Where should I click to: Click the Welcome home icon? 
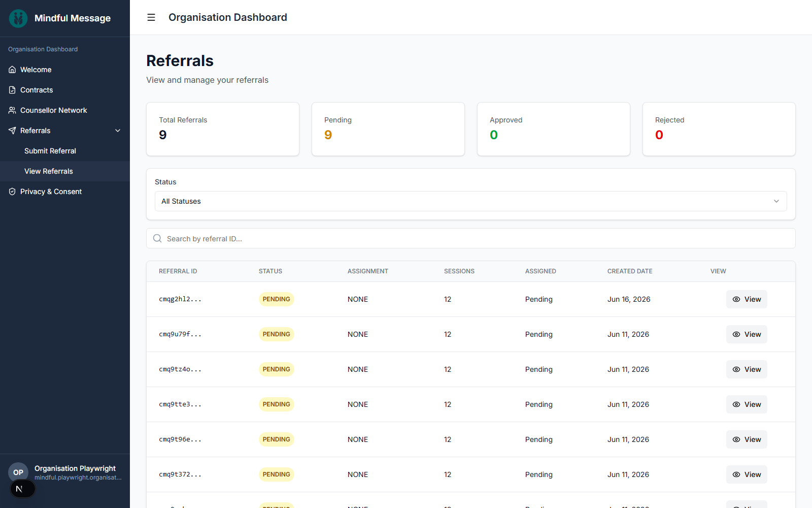(12, 70)
